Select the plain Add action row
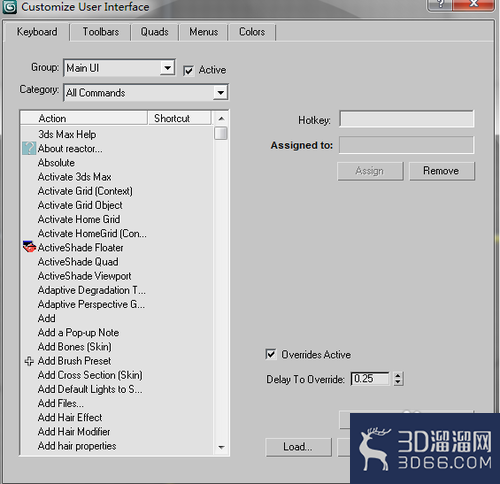 click(46, 318)
